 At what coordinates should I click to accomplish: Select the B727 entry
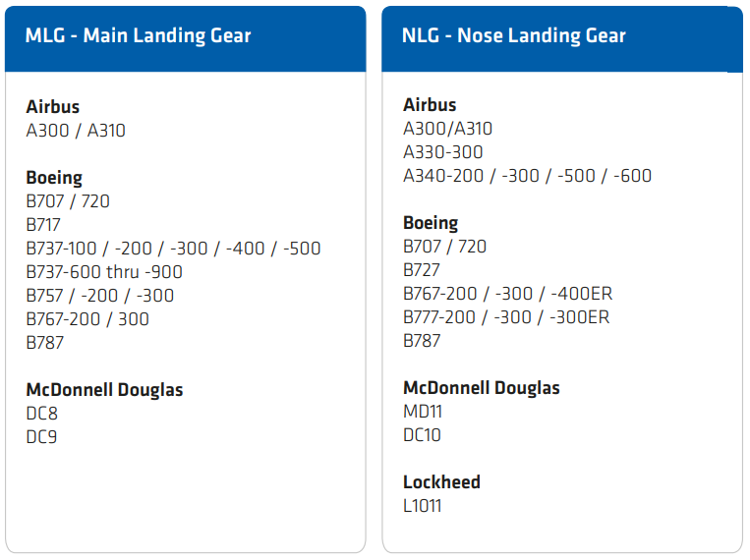(422, 270)
